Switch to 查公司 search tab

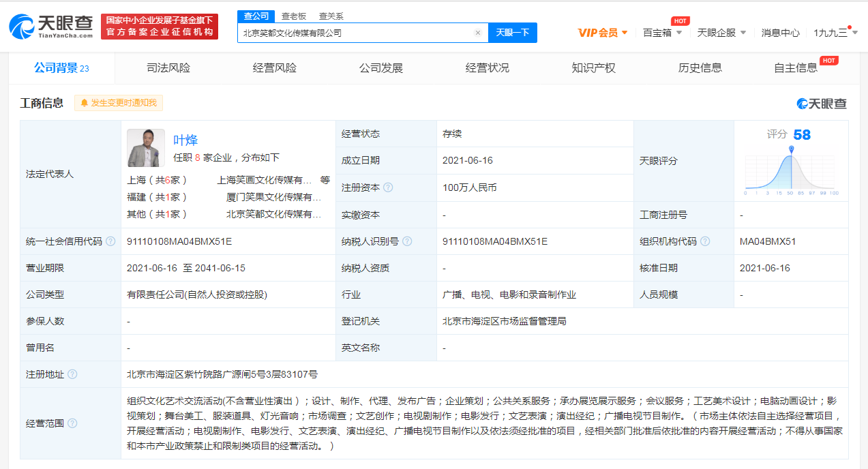(256, 16)
